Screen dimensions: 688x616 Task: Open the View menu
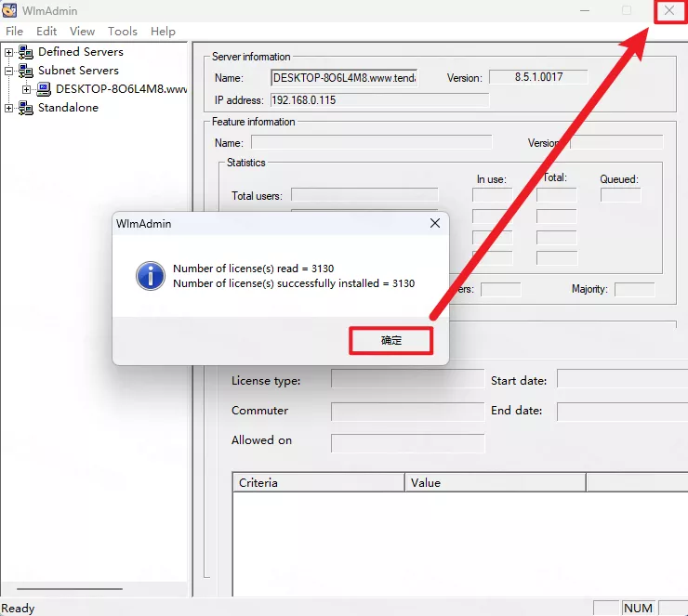82,31
